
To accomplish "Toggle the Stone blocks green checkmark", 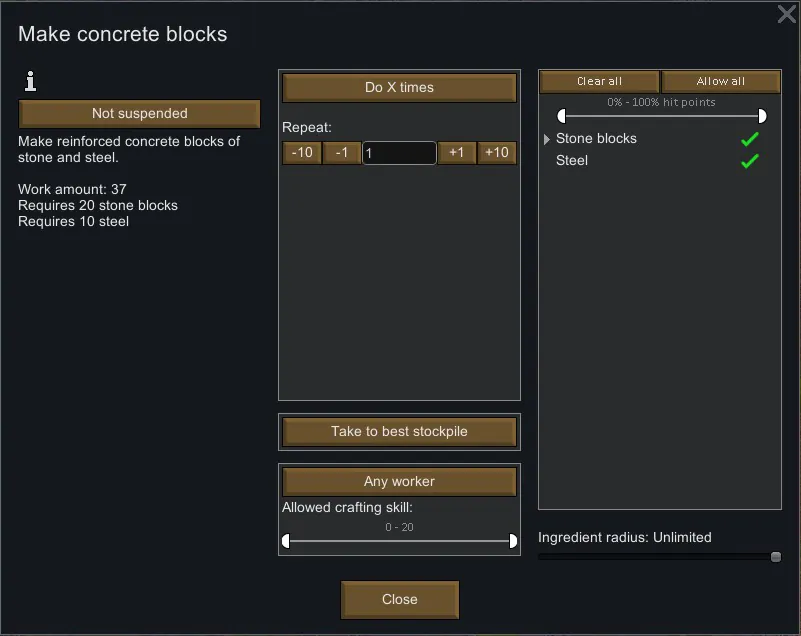I will (x=749, y=139).
